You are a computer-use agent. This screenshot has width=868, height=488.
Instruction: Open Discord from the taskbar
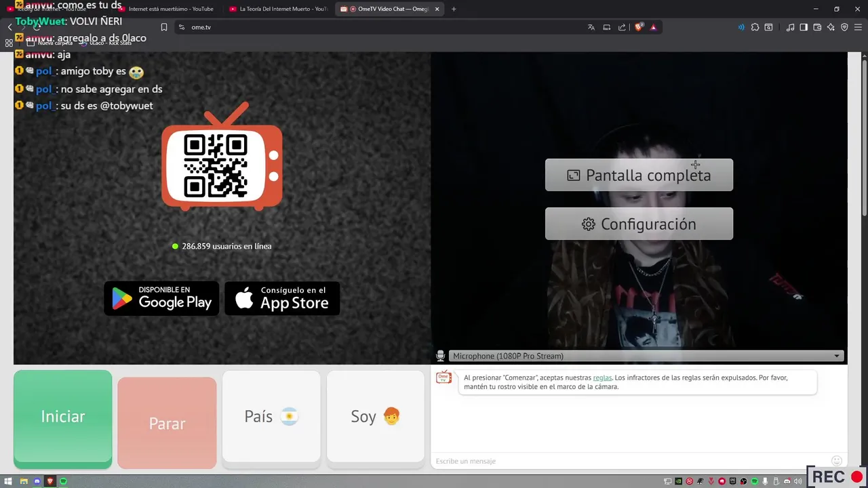point(37,481)
